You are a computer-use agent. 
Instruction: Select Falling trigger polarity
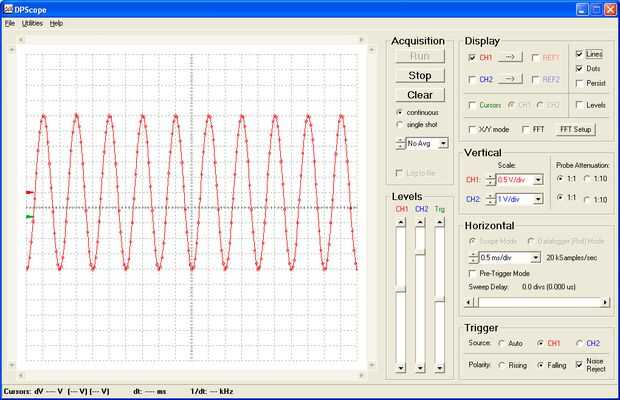tap(540, 365)
